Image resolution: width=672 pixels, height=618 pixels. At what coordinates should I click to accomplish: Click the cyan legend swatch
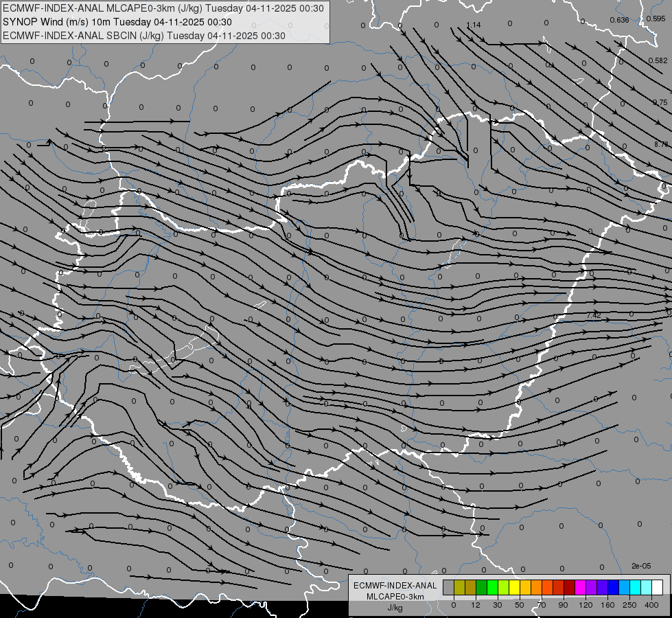tap(635, 588)
